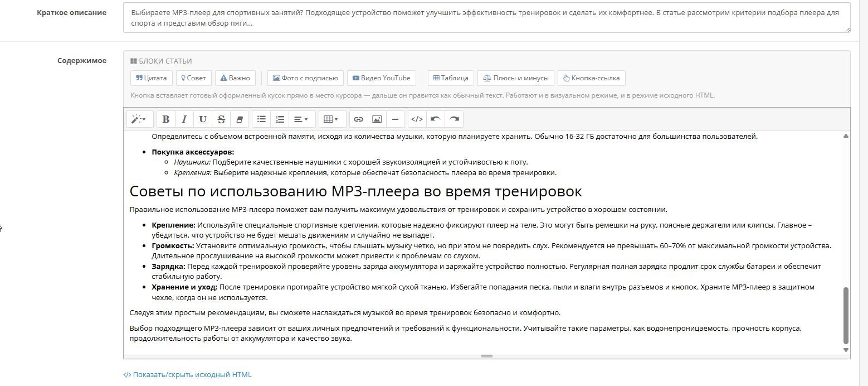Click the paragraph starting Выбор подходящего MP3-плеера
868x386 pixels.
pos(465,334)
